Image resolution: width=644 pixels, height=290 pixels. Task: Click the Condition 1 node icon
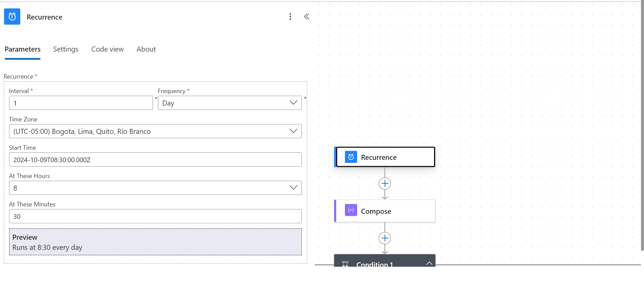(345, 264)
